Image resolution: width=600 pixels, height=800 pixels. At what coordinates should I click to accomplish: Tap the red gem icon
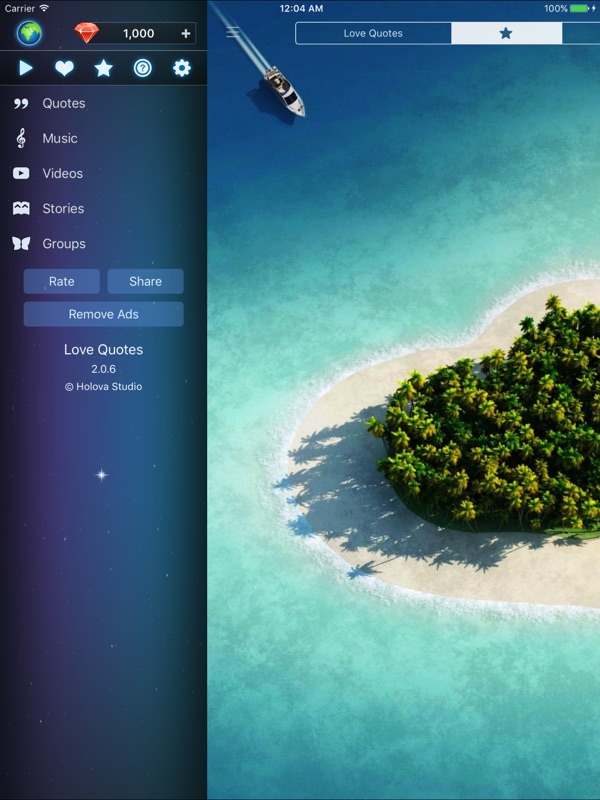pyautogui.click(x=87, y=33)
